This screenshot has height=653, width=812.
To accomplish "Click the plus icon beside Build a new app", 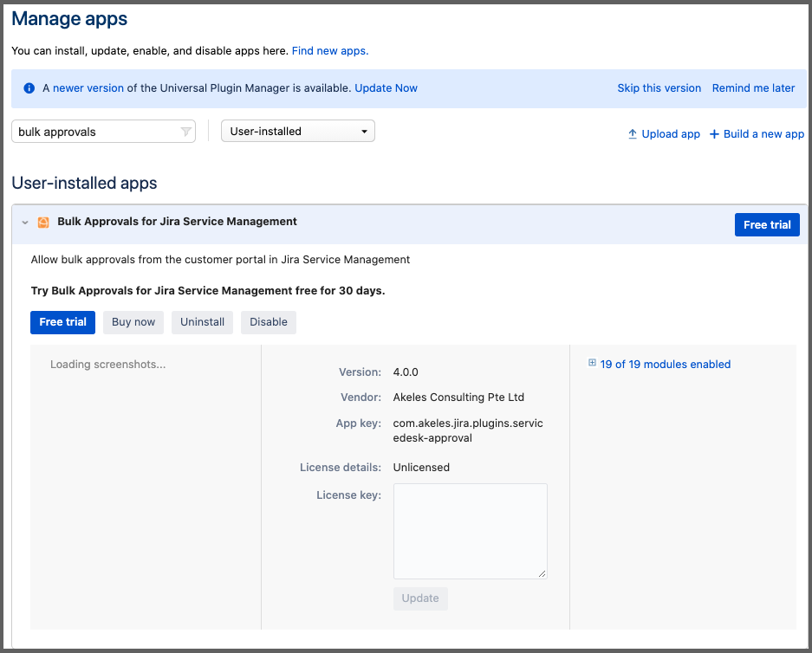I will [714, 134].
